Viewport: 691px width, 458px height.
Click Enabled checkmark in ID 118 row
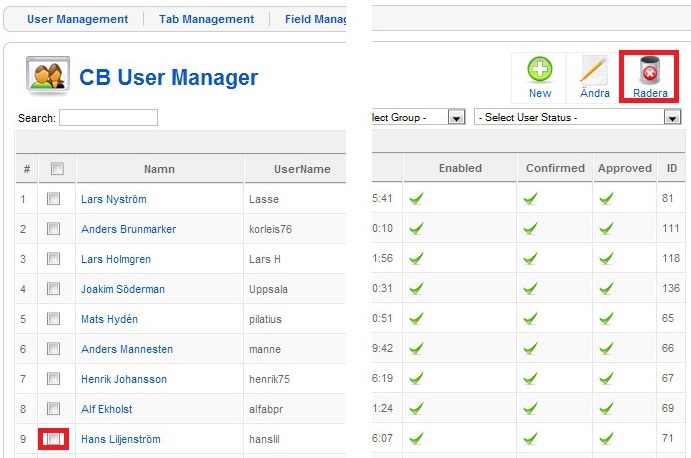click(416, 258)
